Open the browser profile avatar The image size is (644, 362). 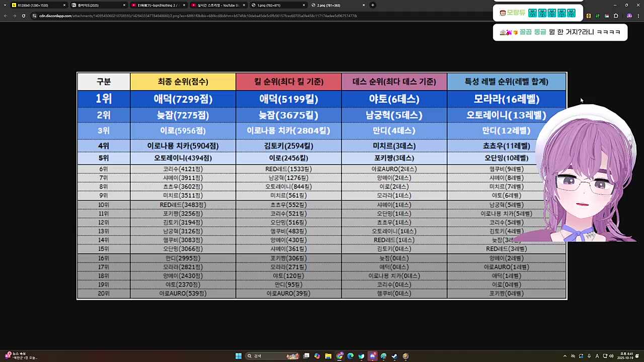click(629, 16)
